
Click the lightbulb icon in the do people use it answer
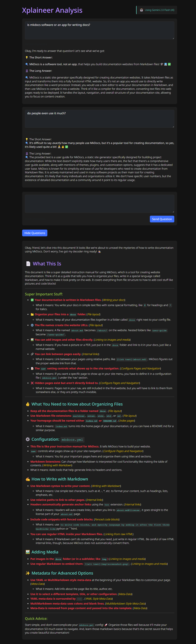pyautogui.click(x=27, y=139)
